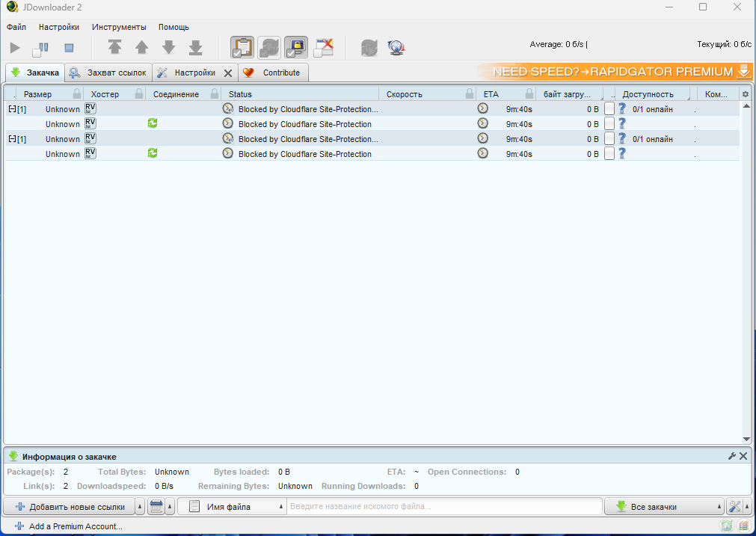
Task: Toggle premium accounts usage icon
Action: click(296, 47)
